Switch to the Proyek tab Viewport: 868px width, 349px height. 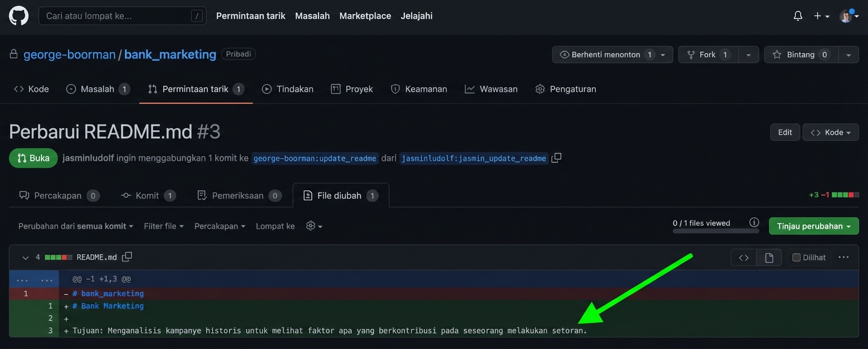pos(352,89)
